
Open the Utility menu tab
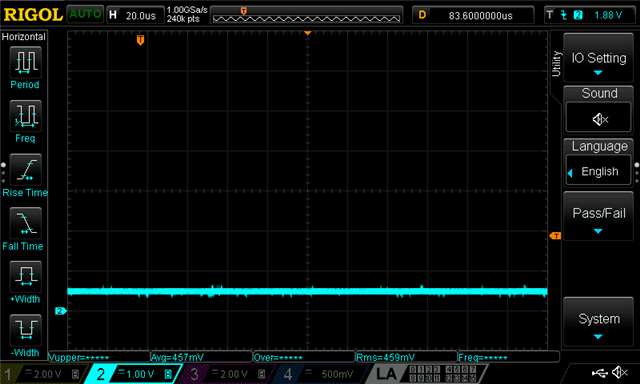click(x=556, y=64)
